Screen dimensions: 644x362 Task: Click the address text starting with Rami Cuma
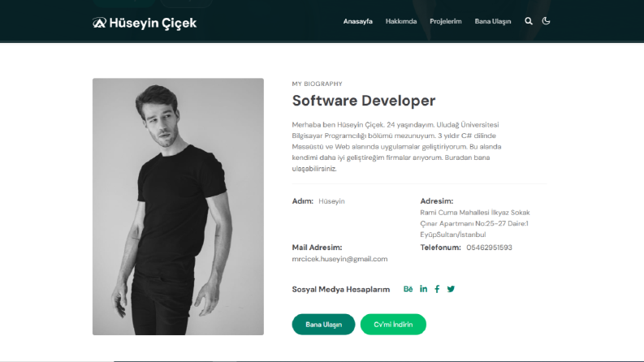pyautogui.click(x=475, y=223)
